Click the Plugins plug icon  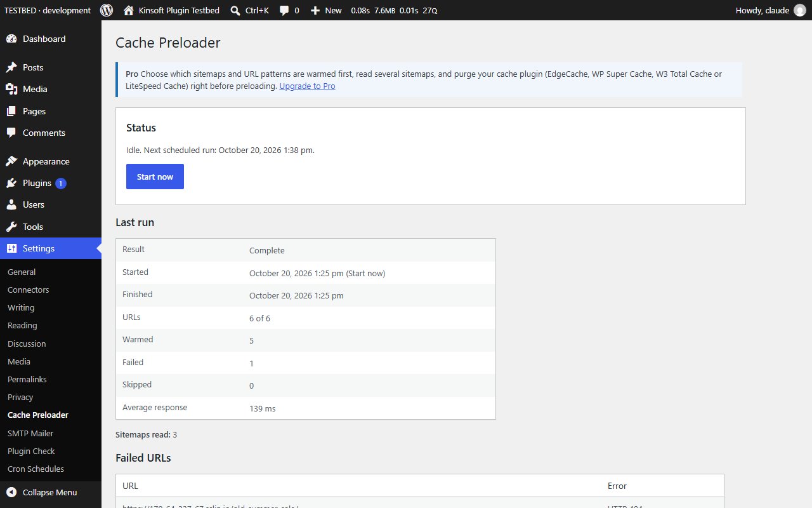11,183
